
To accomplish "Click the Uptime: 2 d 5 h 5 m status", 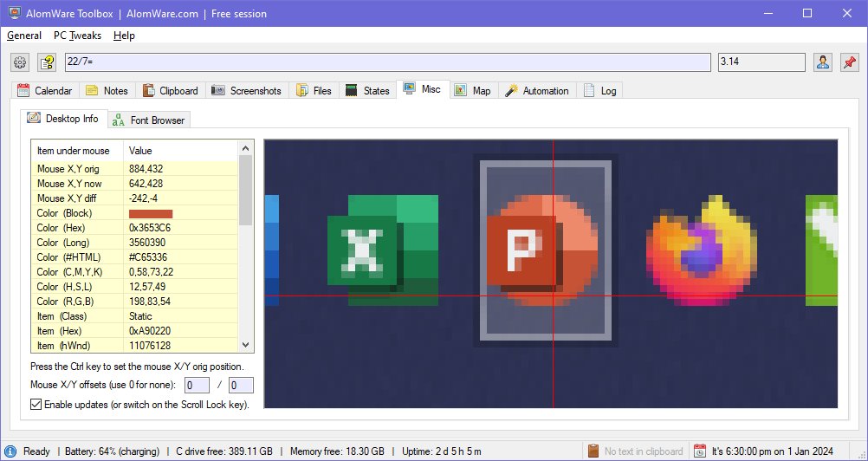I will coord(442,451).
